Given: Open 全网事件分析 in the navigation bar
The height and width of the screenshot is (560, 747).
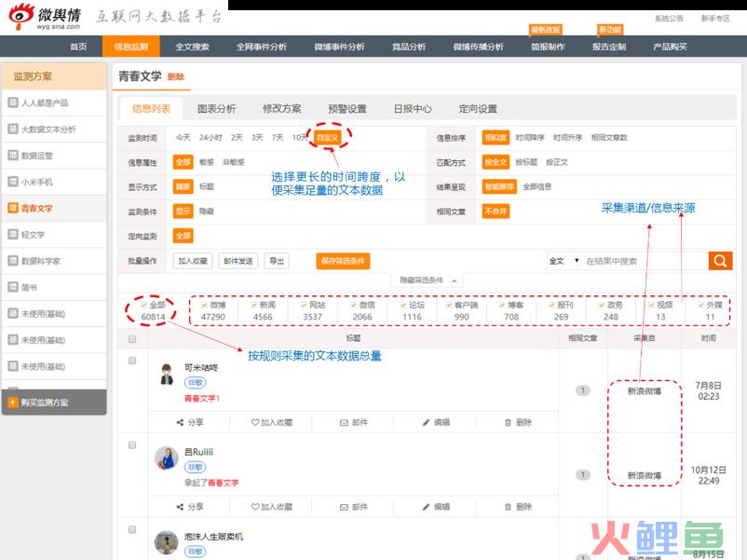Looking at the screenshot, I should click(262, 47).
